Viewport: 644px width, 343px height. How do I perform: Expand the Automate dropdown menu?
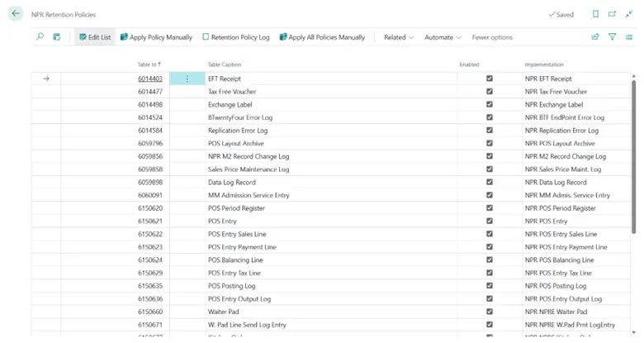(443, 37)
